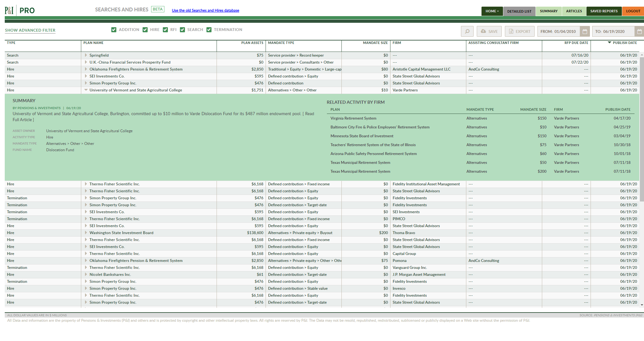Viewport: 644px width, 341px height.
Task: Click the FROM date input field
Action: coord(558,31)
